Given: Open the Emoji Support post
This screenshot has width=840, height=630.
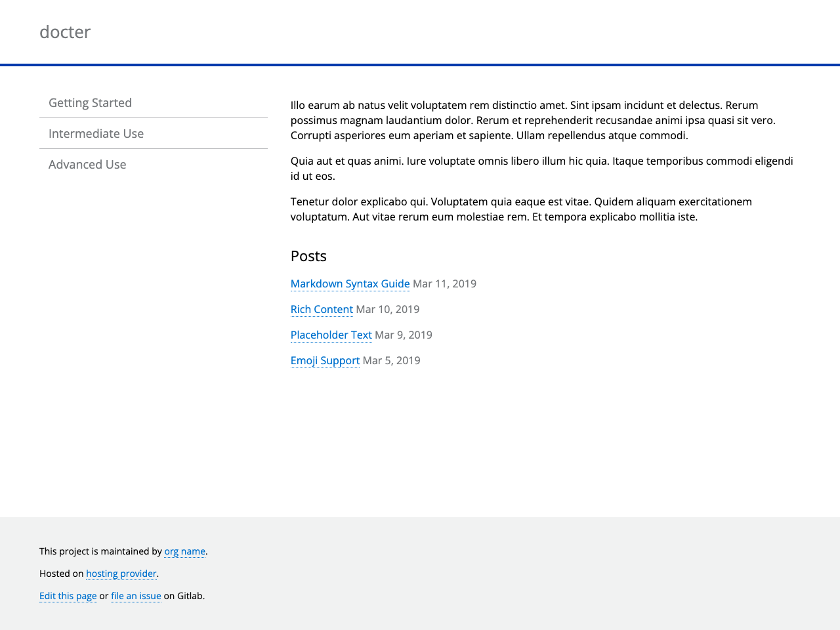Looking at the screenshot, I should [325, 360].
